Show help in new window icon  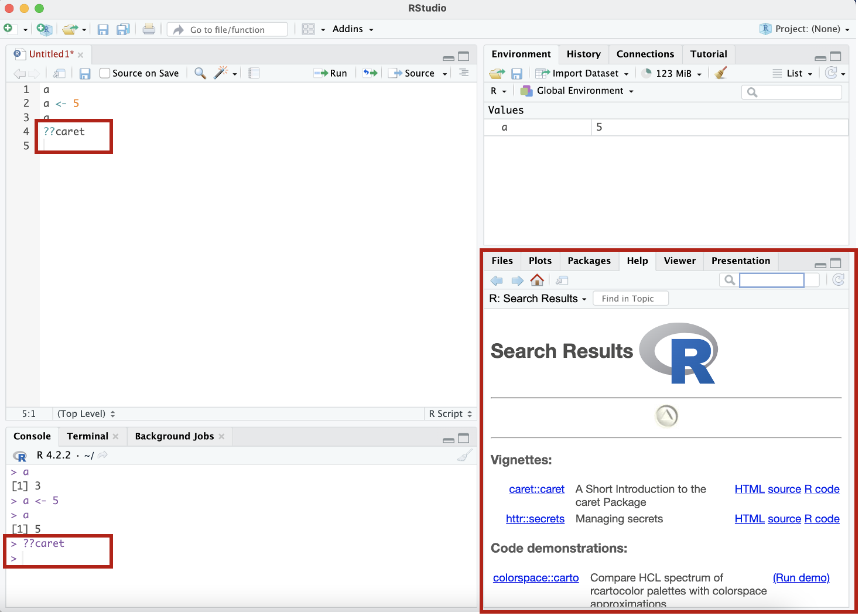pyautogui.click(x=562, y=280)
